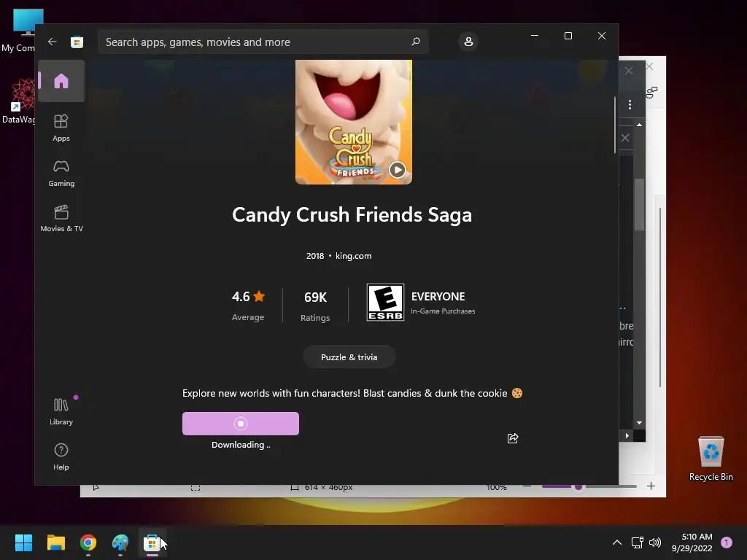Screen dimensions: 747x560
Task: Click the king.com publisher link
Action: click(354, 256)
